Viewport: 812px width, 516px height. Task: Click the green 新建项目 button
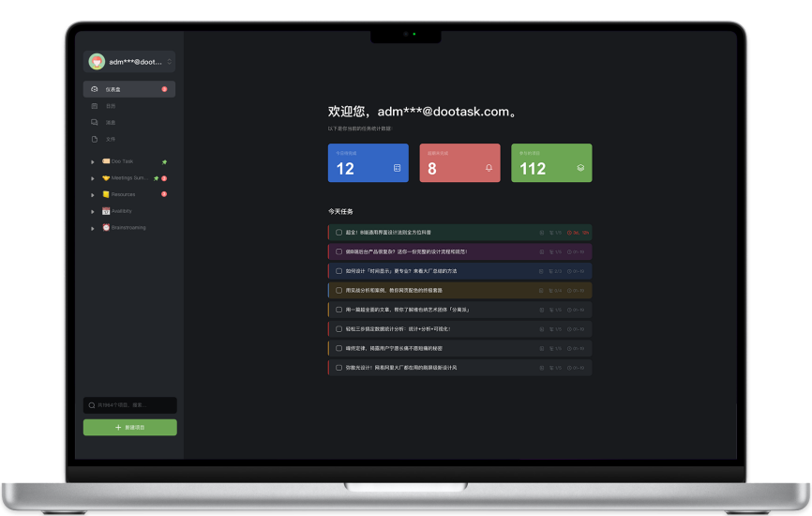tap(129, 427)
